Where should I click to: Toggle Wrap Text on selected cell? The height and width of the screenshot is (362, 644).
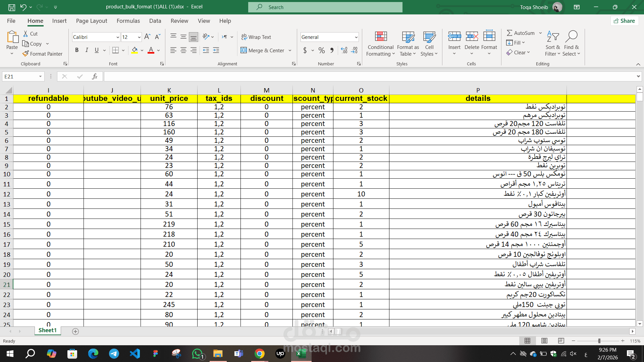click(256, 37)
